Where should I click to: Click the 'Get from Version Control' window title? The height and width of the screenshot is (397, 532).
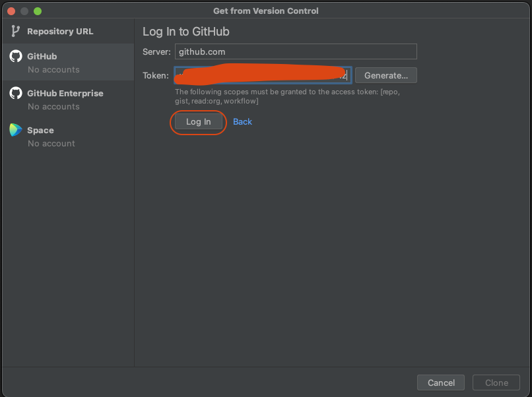(x=265, y=11)
